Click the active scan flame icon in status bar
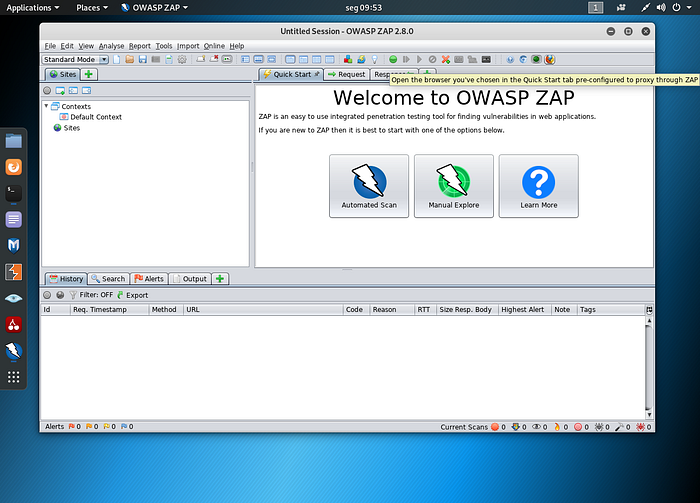 557,427
